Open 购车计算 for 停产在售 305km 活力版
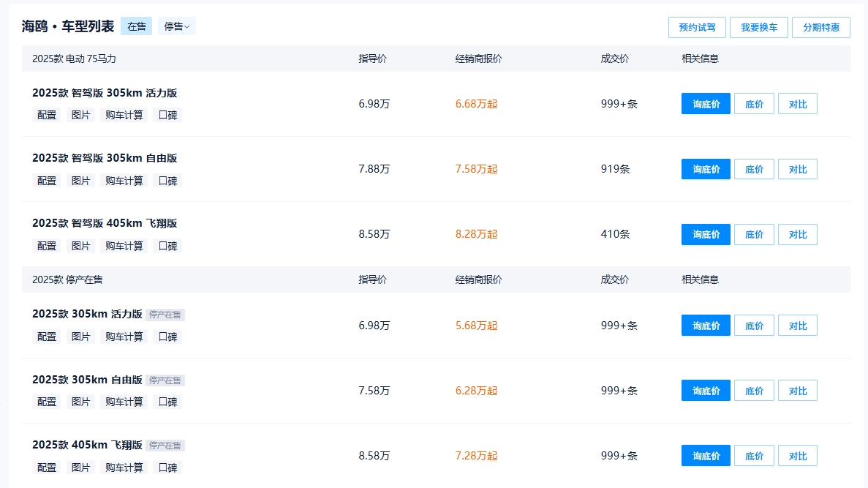This screenshot has width=868, height=488. coord(124,337)
